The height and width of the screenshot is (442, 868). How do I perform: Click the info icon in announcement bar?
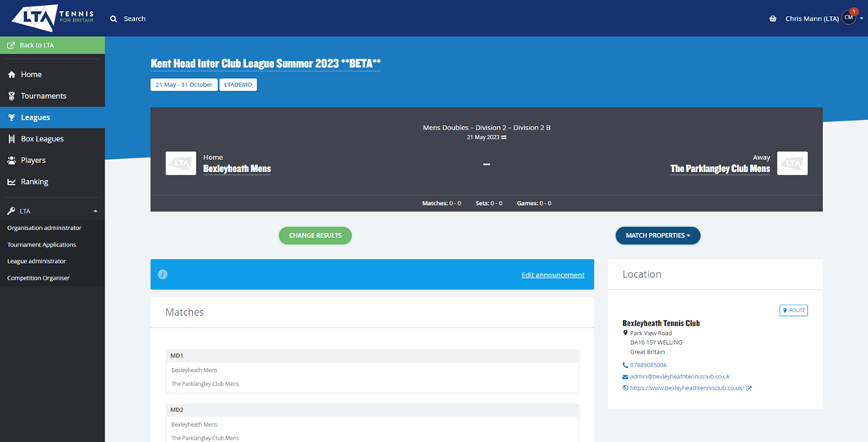coord(162,274)
